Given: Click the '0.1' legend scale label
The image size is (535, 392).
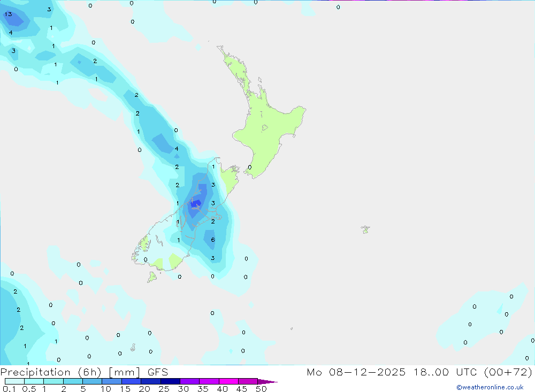Looking at the screenshot, I should pos(9,389).
